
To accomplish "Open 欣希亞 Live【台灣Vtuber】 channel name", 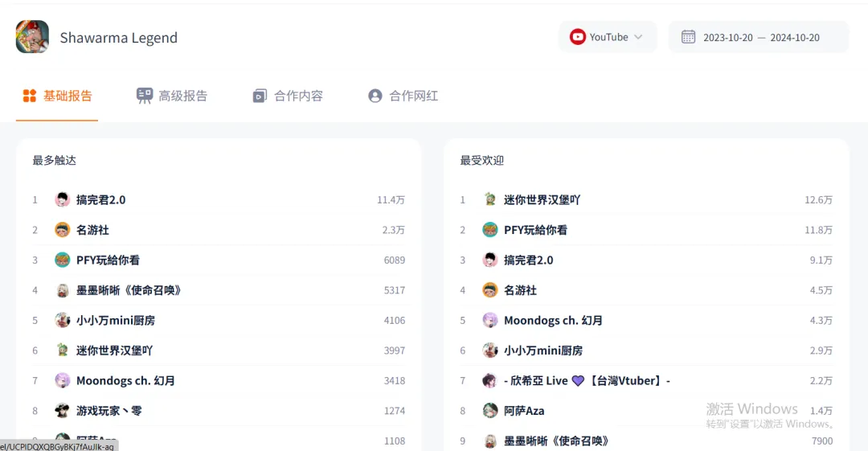I will [587, 380].
